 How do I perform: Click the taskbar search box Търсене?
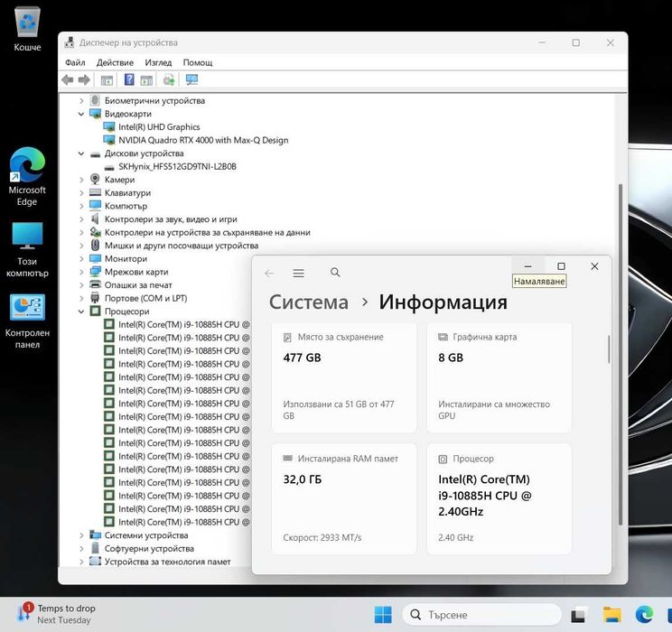(481, 615)
